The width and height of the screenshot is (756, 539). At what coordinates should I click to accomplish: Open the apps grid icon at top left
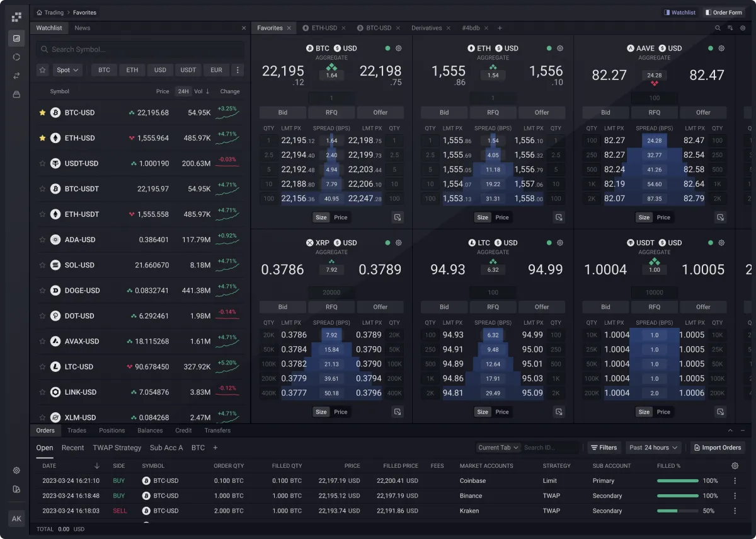pos(16,16)
